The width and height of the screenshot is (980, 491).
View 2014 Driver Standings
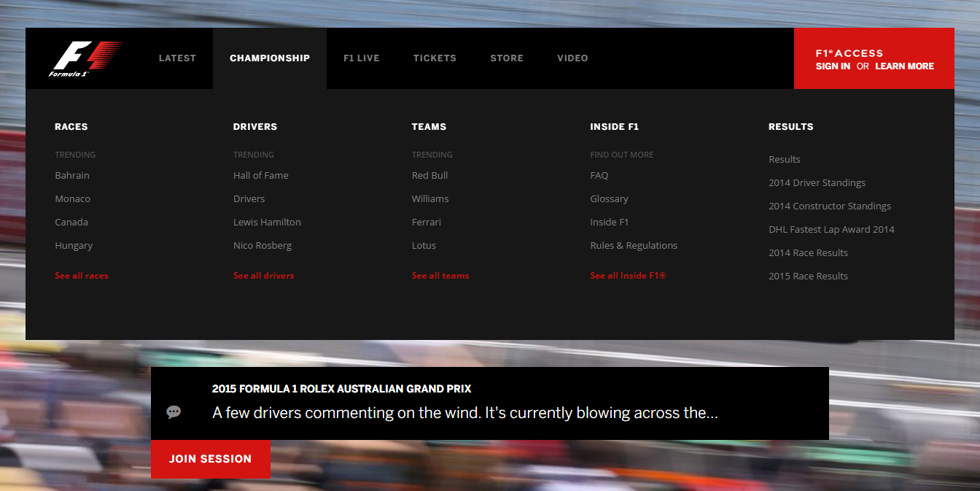coord(817,183)
